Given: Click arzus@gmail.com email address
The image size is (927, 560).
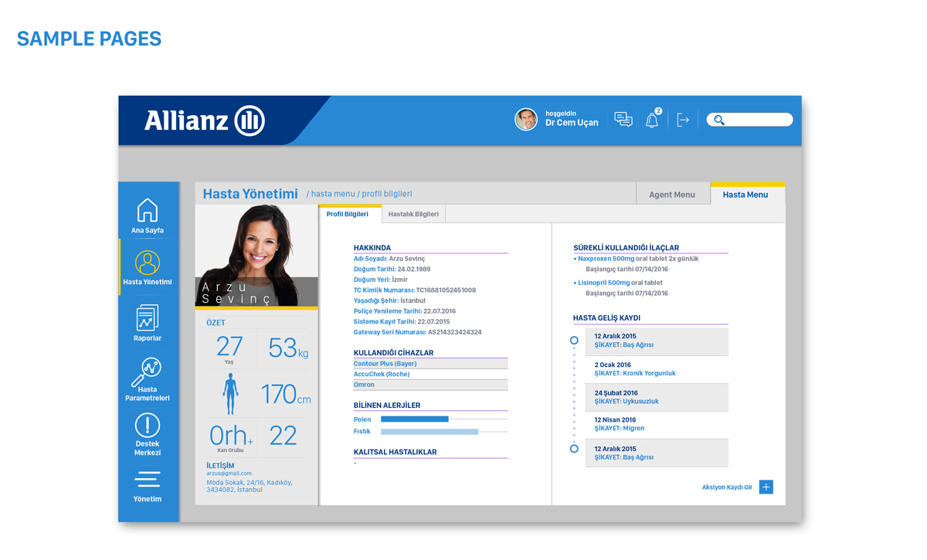Looking at the screenshot, I should pos(229,473).
